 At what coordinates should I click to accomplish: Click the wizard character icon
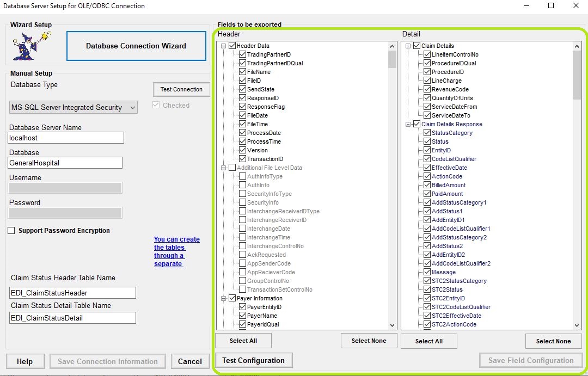coord(32,46)
